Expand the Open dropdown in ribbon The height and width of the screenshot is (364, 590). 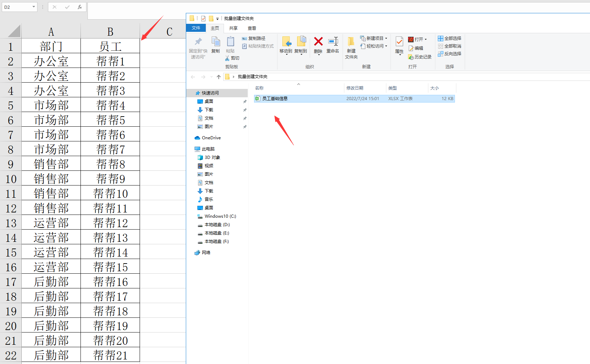426,40
